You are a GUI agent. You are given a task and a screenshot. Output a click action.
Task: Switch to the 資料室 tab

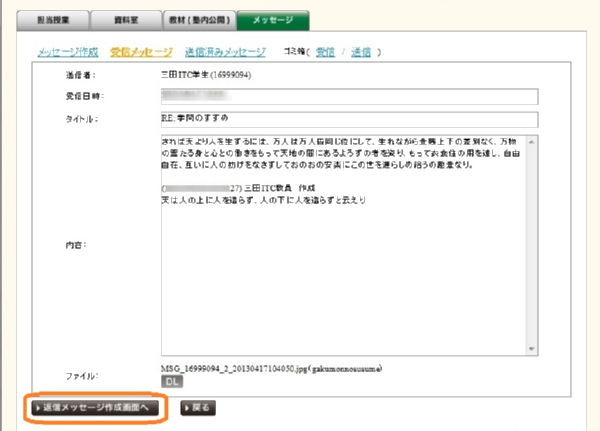point(126,18)
